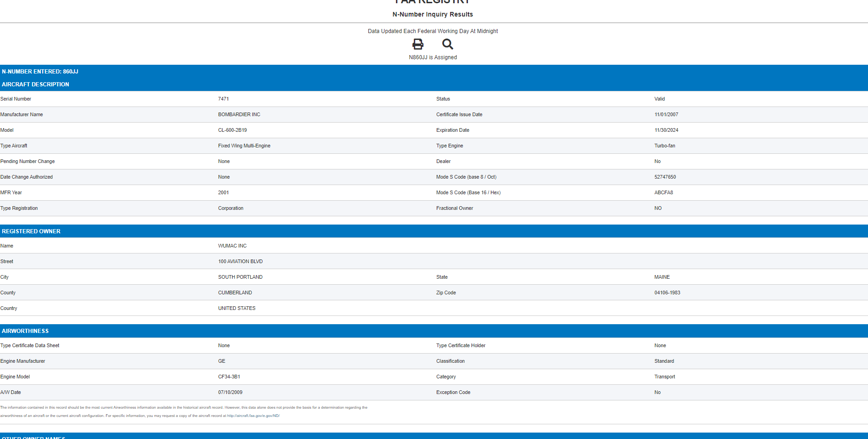Screen dimensions: 868x439
Task: Select Fixed Wing Multi-Engine text
Action: click(244, 146)
